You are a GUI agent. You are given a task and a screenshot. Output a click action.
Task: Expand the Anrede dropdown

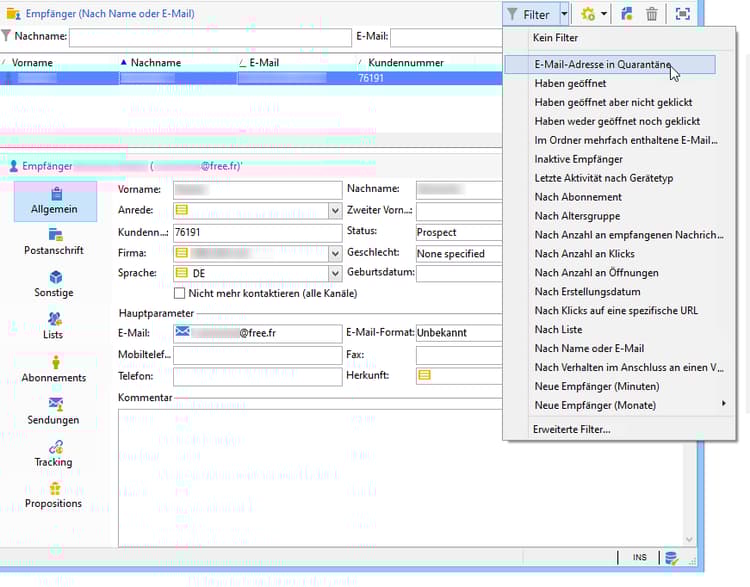coord(335,210)
